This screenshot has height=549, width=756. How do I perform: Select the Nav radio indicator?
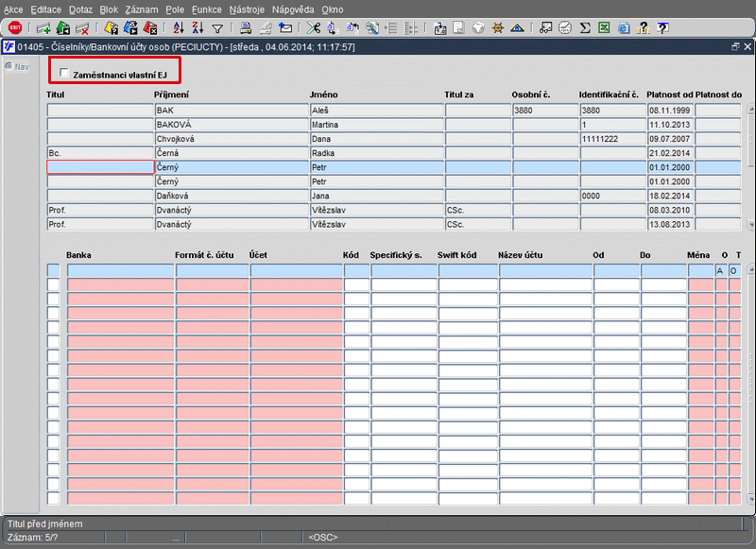(9, 66)
